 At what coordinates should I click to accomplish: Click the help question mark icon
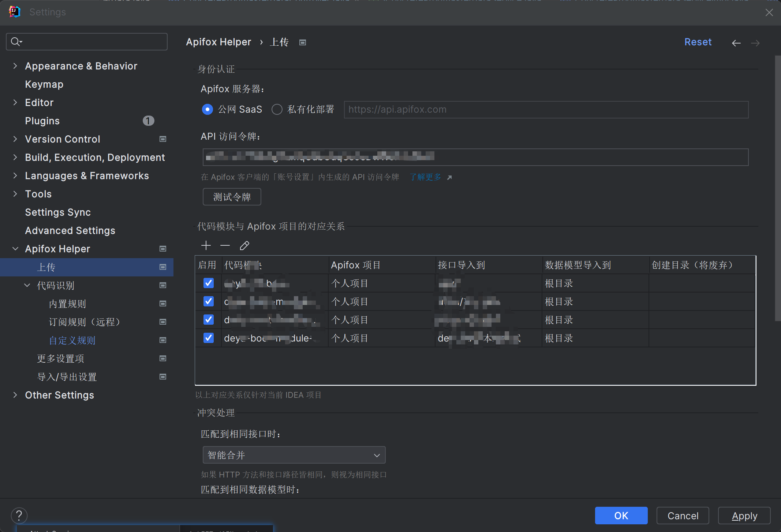[x=19, y=516]
